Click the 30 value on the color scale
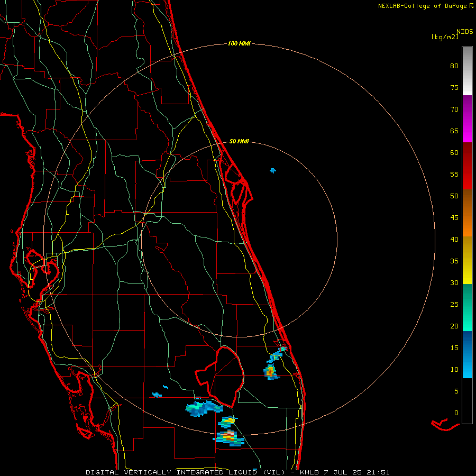476x476 pixels. tap(454, 282)
